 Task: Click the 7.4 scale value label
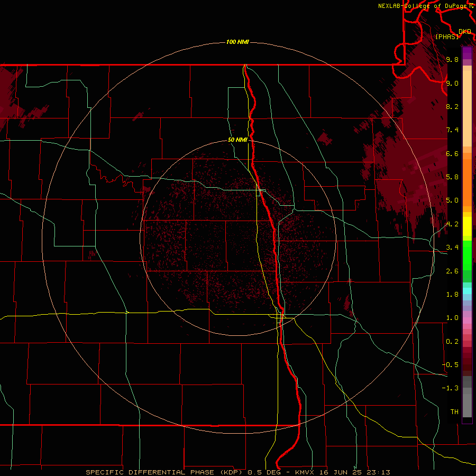pyautogui.click(x=452, y=130)
